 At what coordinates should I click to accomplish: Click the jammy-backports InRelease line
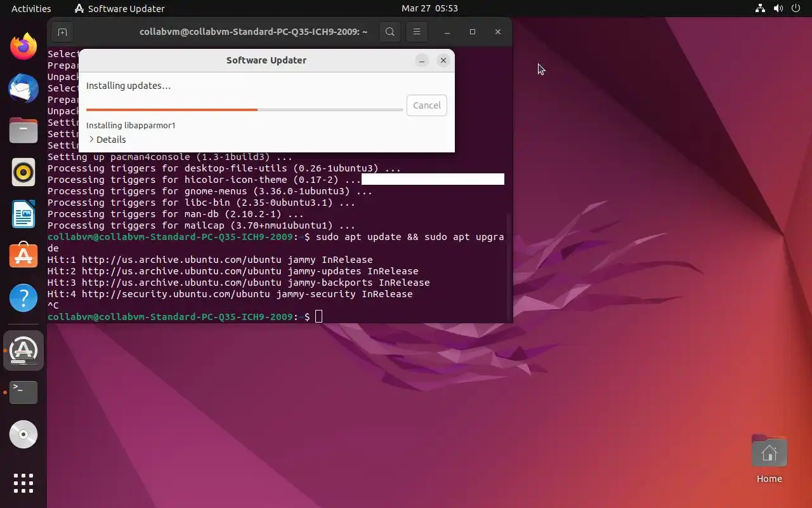(239, 283)
